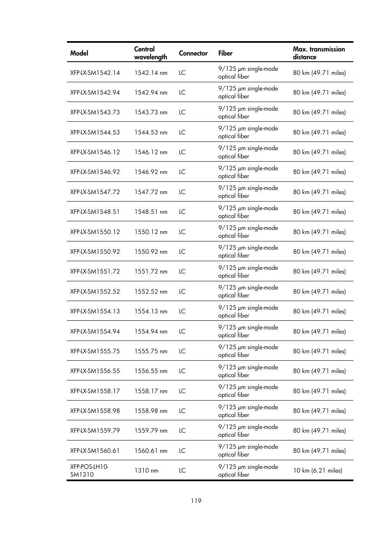Click the XFP-LX-SM1558.17 model name
The height and width of the screenshot is (533, 392).
click(95, 391)
